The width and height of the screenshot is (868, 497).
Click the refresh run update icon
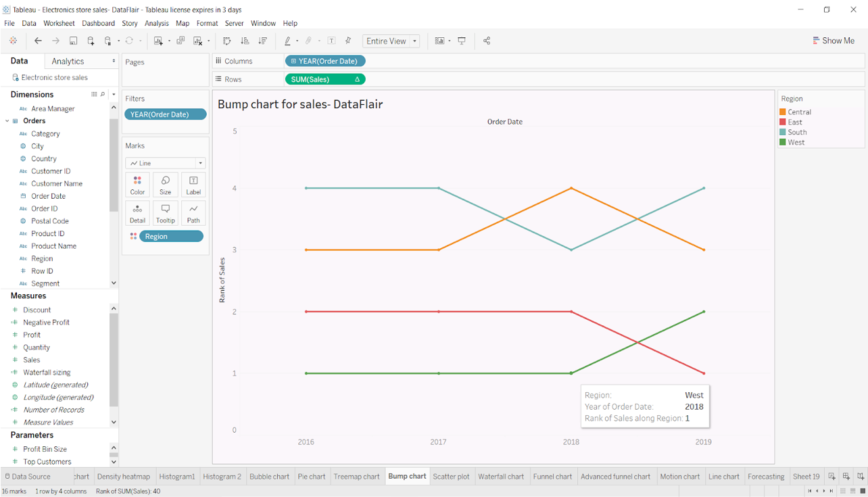point(129,41)
